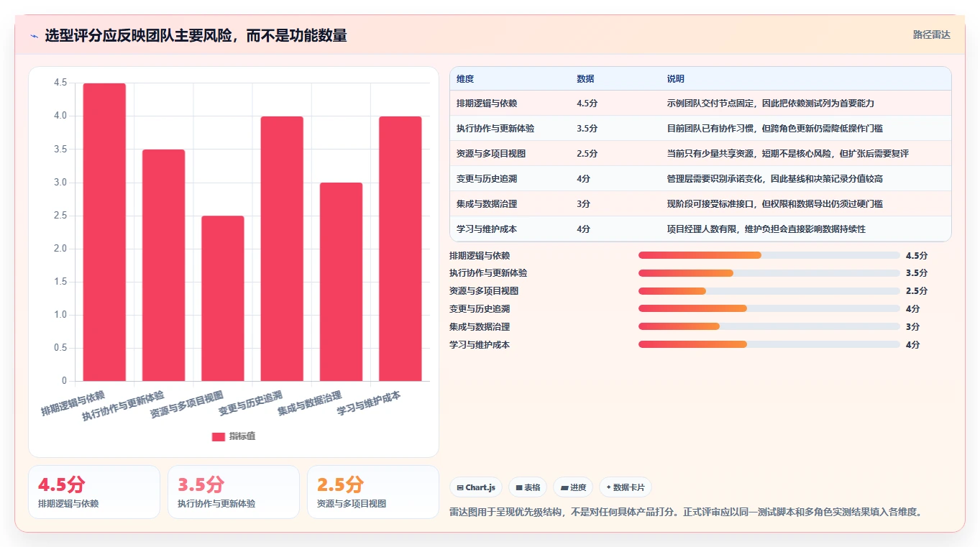
Task: Click the 2.5分 value in the table
Action: pyautogui.click(x=587, y=154)
